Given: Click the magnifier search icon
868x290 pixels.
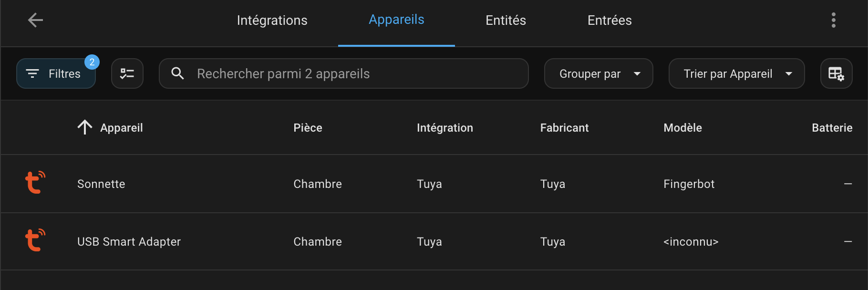Looking at the screenshot, I should 177,73.
